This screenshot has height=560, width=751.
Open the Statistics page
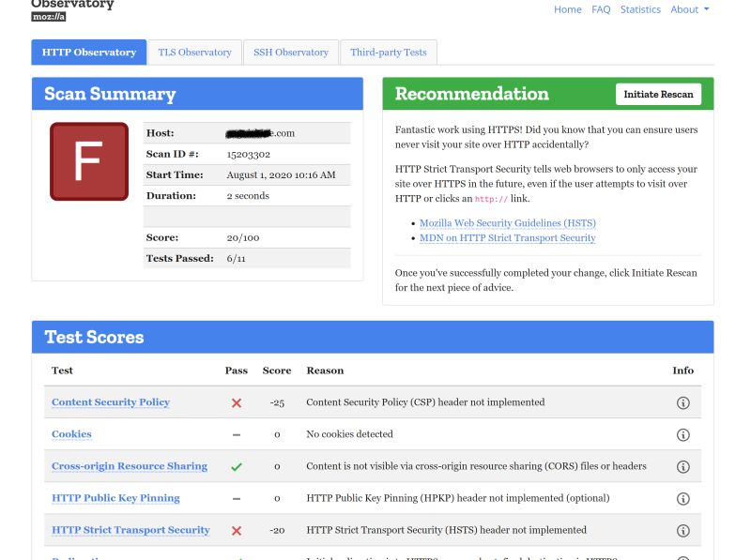tap(640, 9)
